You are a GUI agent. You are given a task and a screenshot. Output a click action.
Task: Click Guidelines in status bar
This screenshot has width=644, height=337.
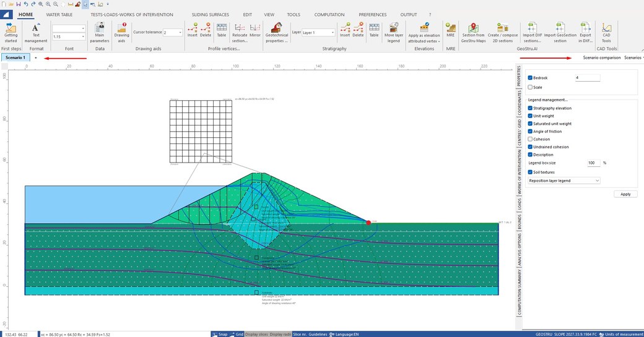tap(318, 334)
